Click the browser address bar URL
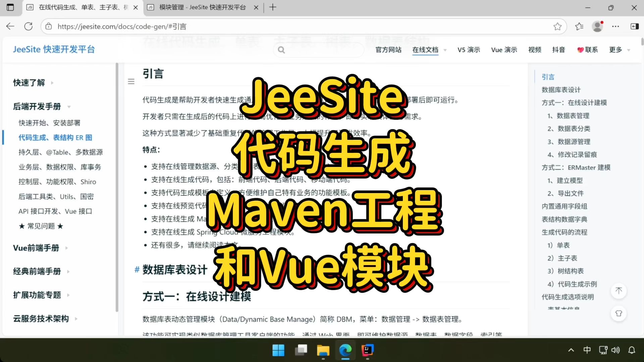Image resolution: width=644 pixels, height=362 pixels. tap(122, 26)
